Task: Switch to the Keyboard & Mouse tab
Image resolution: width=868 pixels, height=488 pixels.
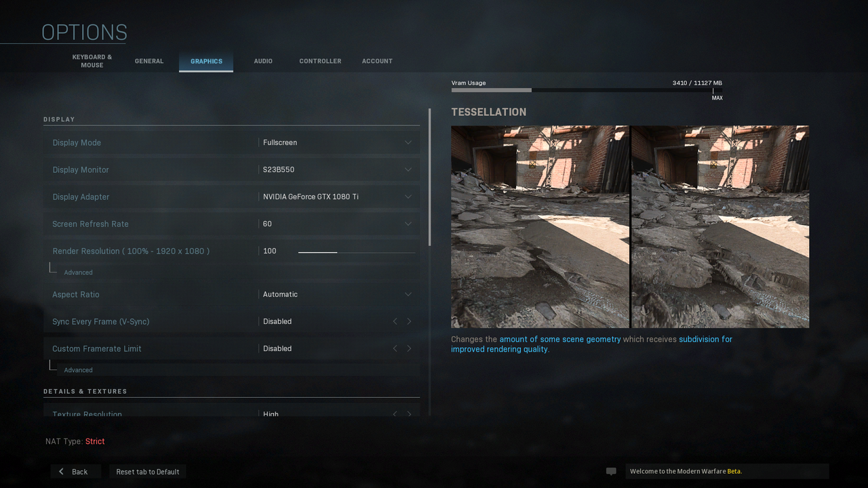Action: coord(92,61)
